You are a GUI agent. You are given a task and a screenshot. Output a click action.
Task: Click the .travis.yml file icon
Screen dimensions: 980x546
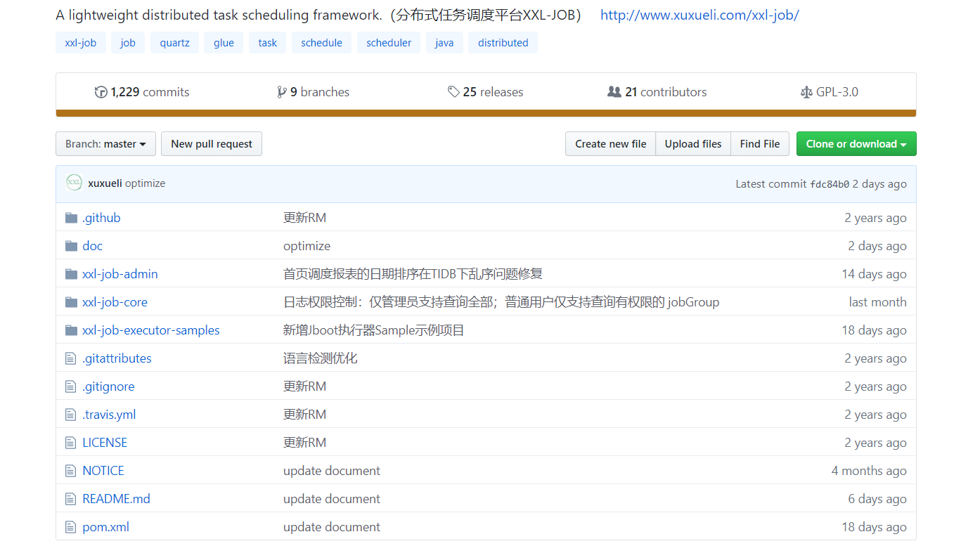70,415
